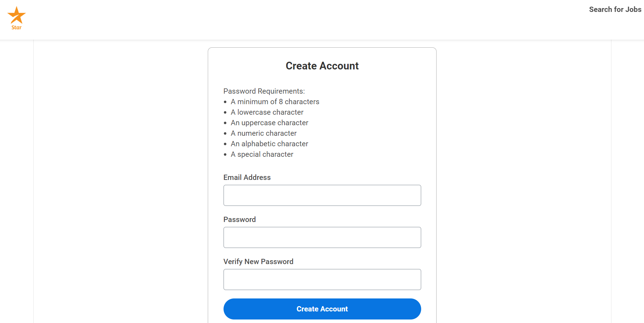
Task: Click the bullet before 'A special character'
Action: 225,155
